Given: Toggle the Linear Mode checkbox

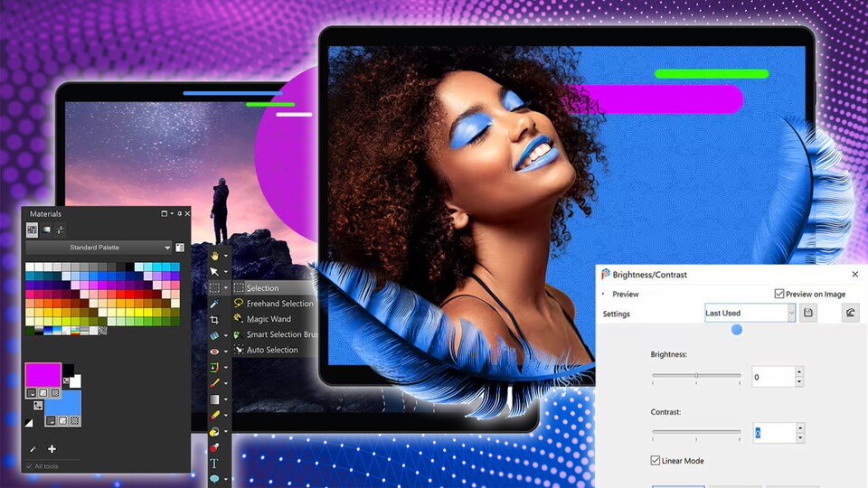Looking at the screenshot, I should tap(656, 460).
